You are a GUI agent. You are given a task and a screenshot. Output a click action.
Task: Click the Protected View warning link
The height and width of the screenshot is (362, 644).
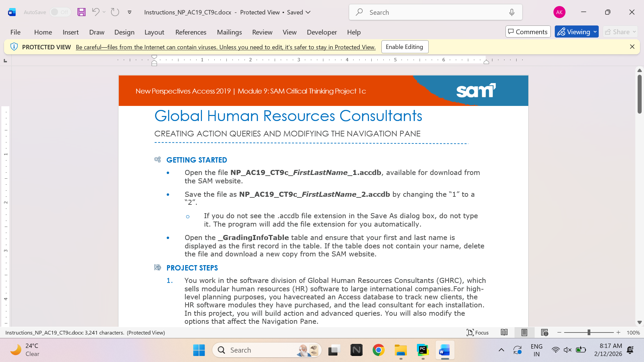(225, 47)
